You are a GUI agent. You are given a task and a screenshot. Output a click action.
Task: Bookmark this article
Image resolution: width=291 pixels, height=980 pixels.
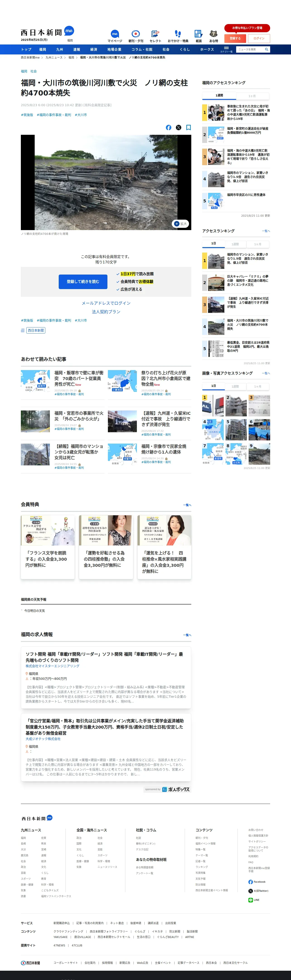188,128
